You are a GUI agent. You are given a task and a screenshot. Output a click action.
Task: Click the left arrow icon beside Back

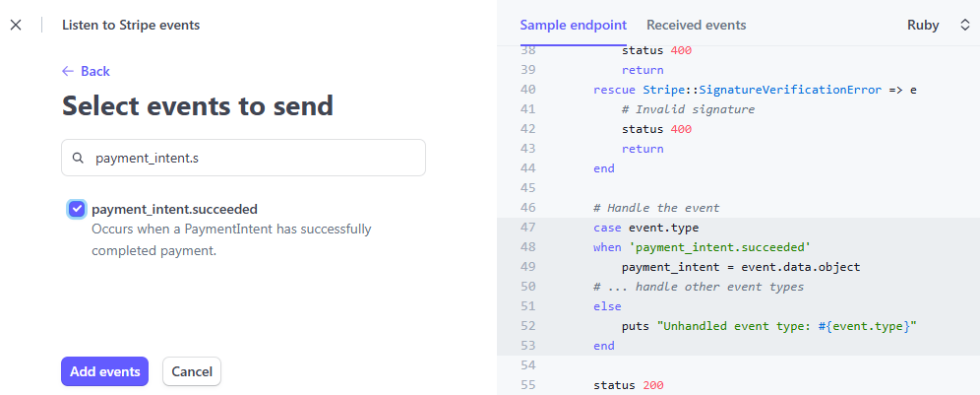pyautogui.click(x=68, y=71)
